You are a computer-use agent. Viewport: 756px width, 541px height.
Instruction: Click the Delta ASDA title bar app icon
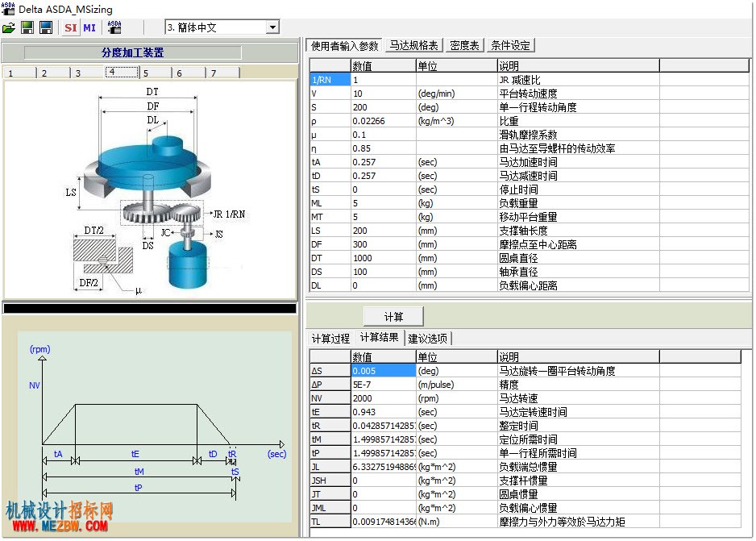[x=8, y=9]
